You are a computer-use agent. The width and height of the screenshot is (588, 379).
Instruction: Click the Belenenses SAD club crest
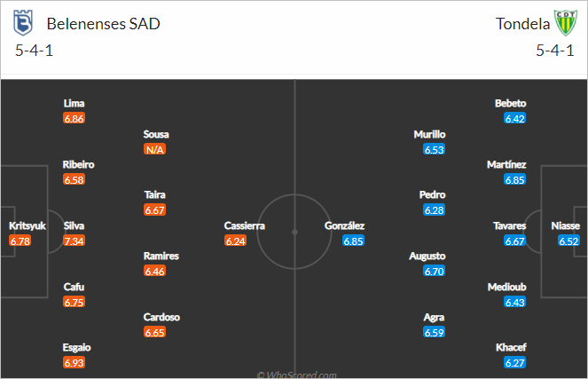tap(23, 22)
